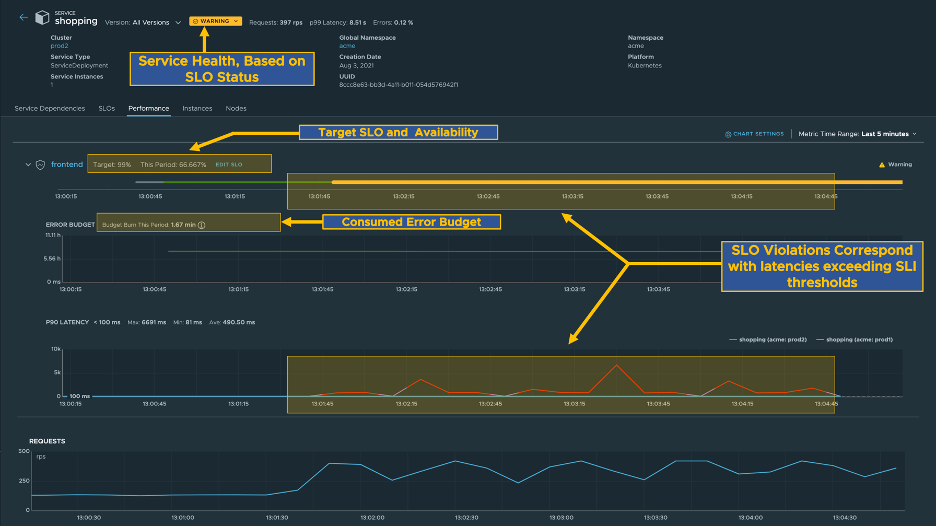This screenshot has width=936, height=526.
Task: Click the Budget Burn info icon
Action: [202, 225]
